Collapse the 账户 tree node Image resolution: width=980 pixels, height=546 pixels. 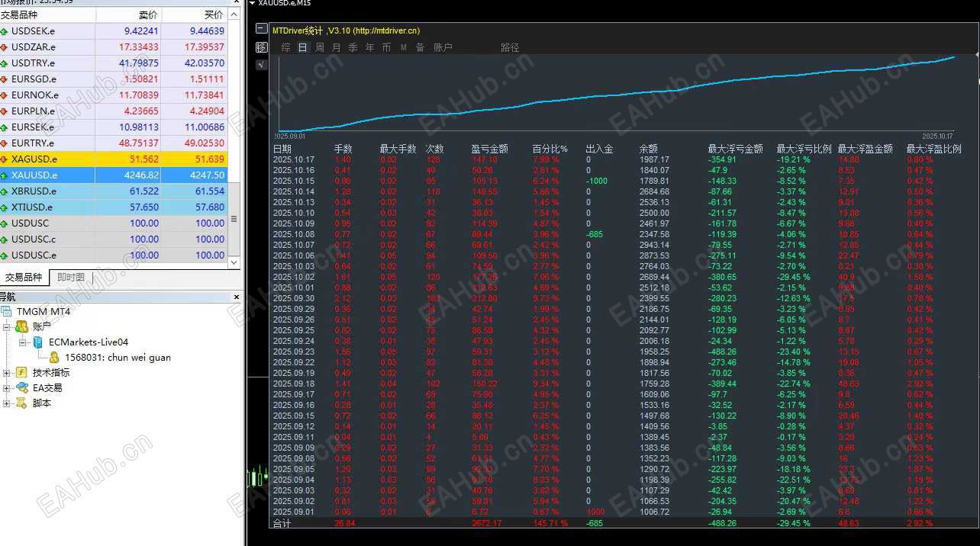tap(7, 326)
